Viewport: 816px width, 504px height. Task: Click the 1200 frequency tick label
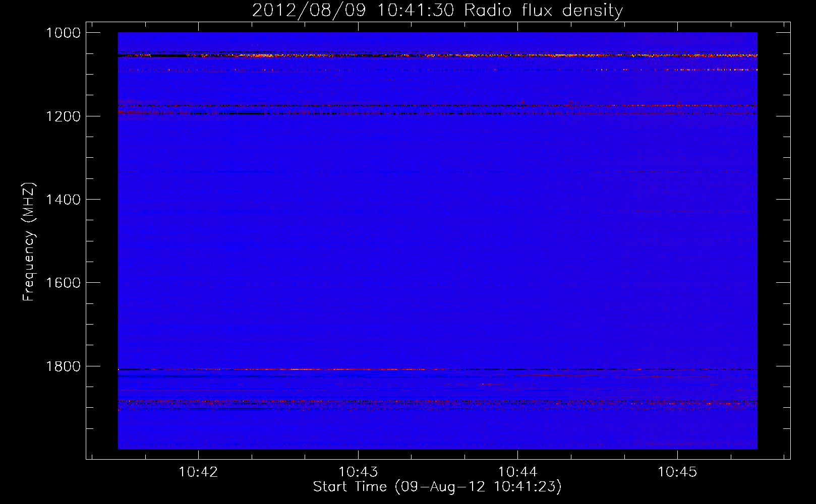pyautogui.click(x=63, y=116)
